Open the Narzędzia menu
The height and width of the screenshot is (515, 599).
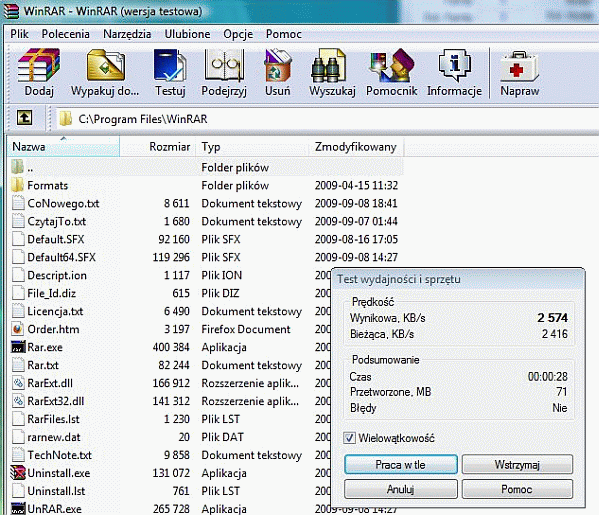127,34
